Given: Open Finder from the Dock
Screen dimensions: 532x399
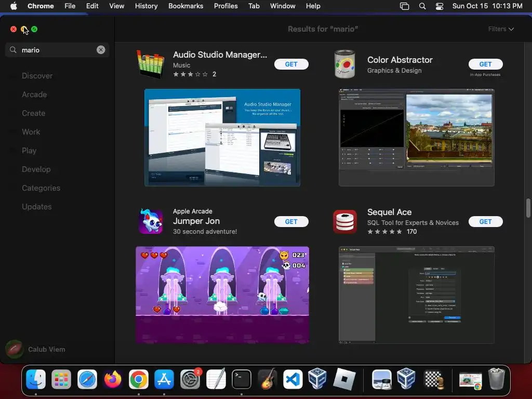Looking at the screenshot, I should [x=36, y=379].
